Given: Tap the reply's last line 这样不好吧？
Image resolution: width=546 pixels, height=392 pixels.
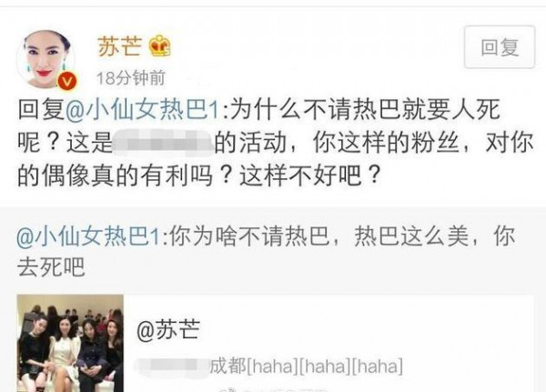Looking at the screenshot, I should tap(309, 176).
